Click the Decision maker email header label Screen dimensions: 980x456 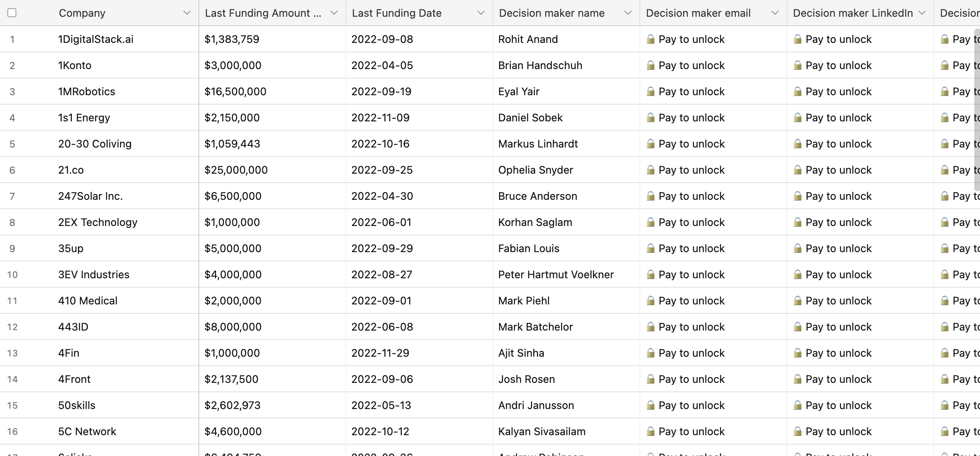[698, 13]
